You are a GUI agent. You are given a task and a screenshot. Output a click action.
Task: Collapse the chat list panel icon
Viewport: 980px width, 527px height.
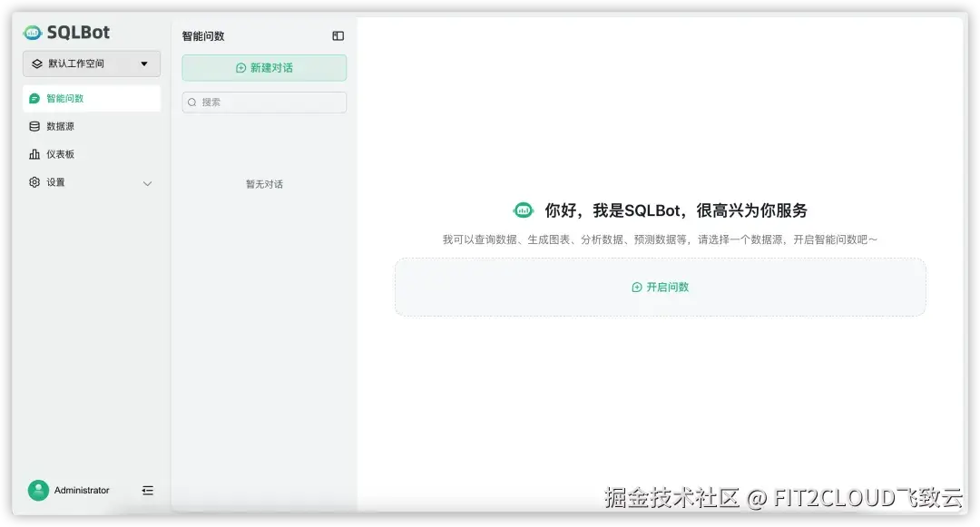point(338,36)
